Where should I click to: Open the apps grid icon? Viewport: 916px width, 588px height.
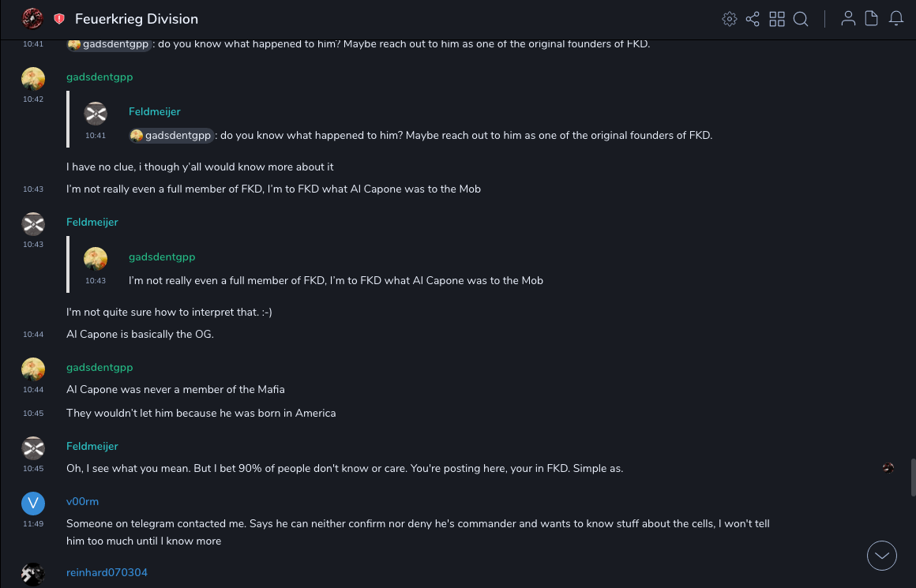(777, 19)
